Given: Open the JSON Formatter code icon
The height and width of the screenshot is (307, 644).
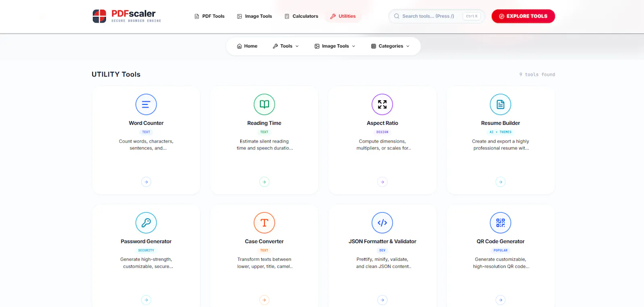Looking at the screenshot, I should pyautogui.click(x=382, y=223).
